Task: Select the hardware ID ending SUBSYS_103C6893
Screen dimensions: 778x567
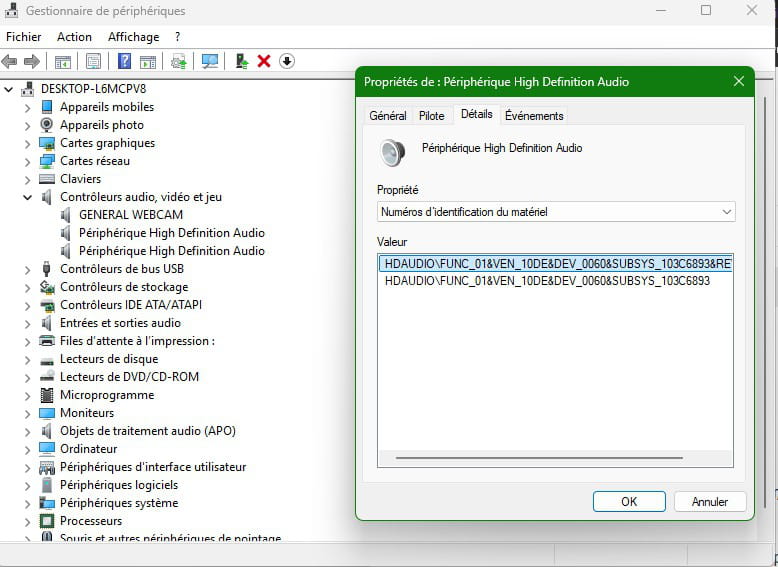Action: pos(547,281)
